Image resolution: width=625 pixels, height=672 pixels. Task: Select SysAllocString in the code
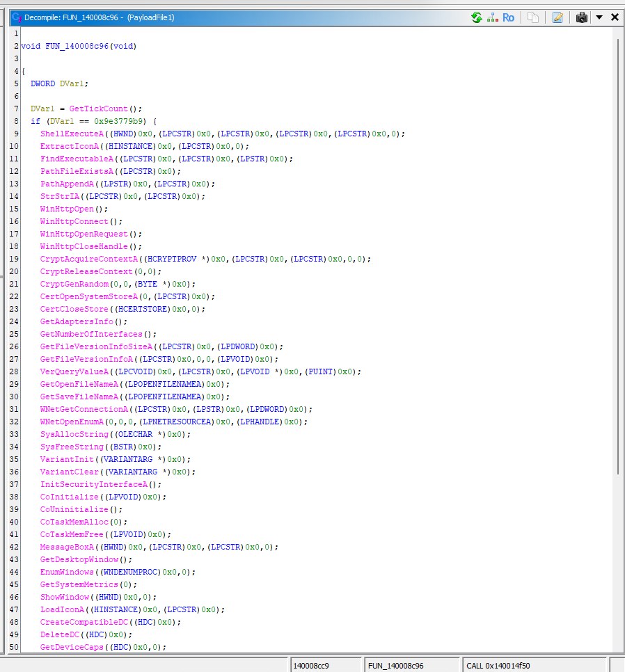(x=74, y=434)
